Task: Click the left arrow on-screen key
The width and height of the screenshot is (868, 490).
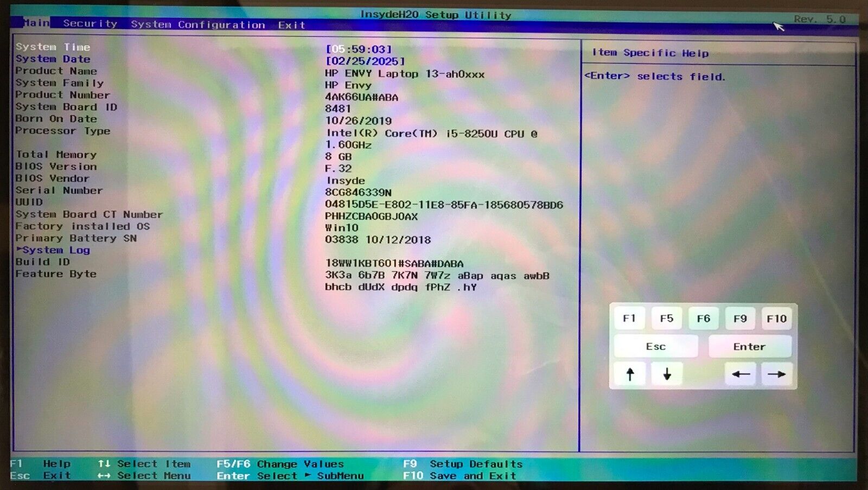Action: [741, 374]
